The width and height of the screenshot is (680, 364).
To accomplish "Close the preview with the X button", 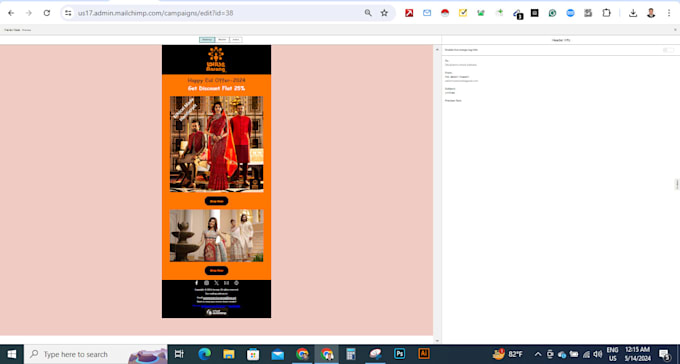I will [675, 30].
